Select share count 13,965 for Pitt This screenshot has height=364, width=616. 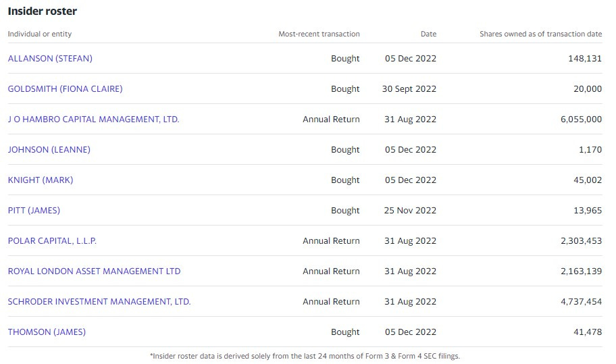tap(588, 211)
